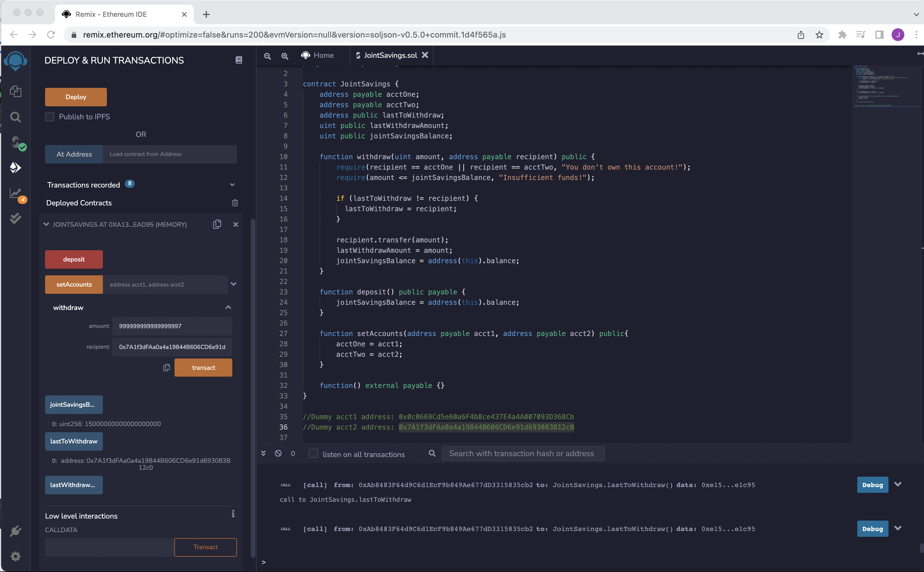Open the Deploy & run transactions sidebar icon
The image size is (924, 572).
pyautogui.click(x=16, y=168)
